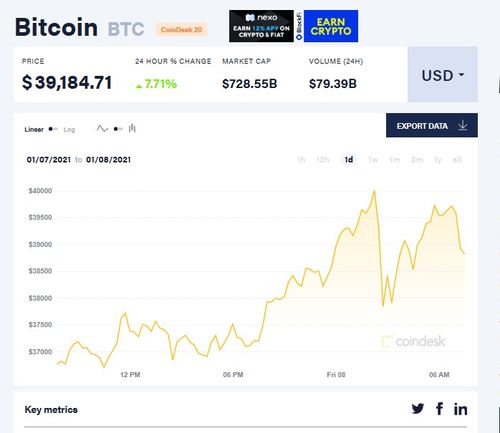Toggle line to candlestick chart switch
500x433 pixels.
point(118,129)
